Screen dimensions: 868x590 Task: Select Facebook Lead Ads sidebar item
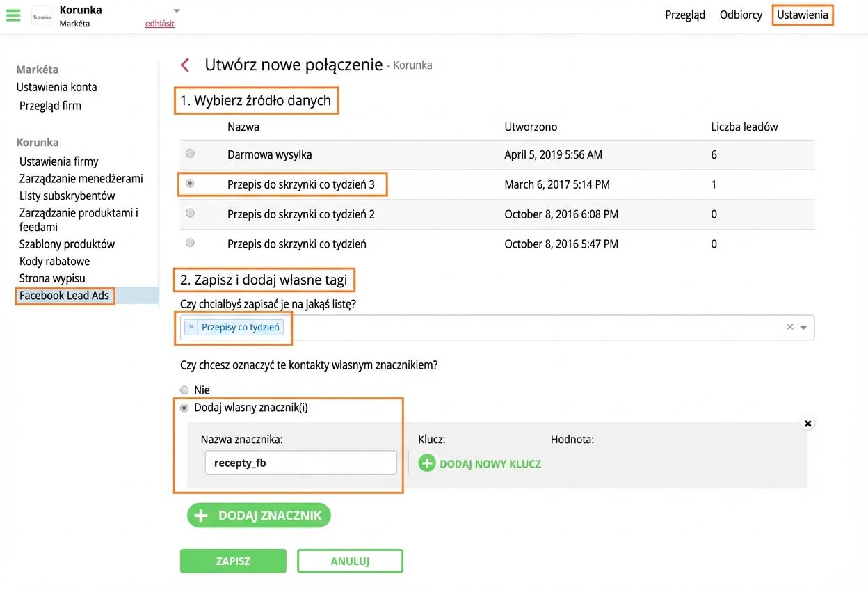[x=65, y=296]
